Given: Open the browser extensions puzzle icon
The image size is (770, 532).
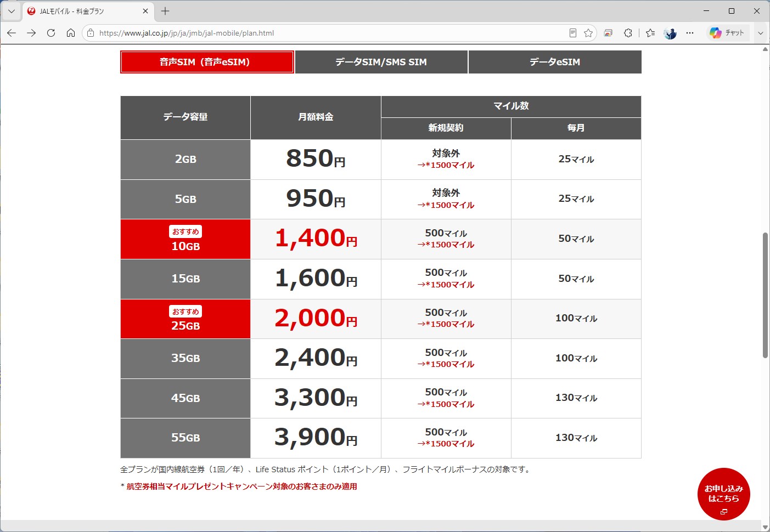Looking at the screenshot, I should [628, 33].
